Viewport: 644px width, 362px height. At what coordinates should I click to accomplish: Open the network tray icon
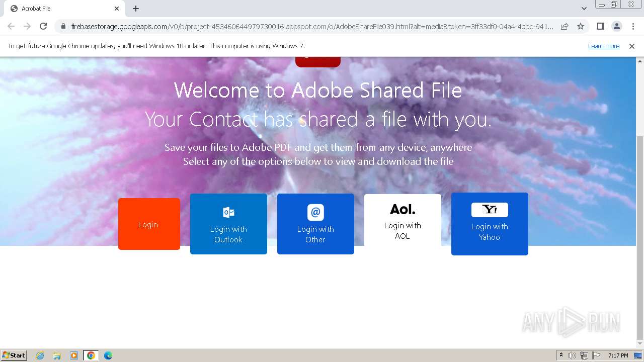pyautogui.click(x=584, y=355)
